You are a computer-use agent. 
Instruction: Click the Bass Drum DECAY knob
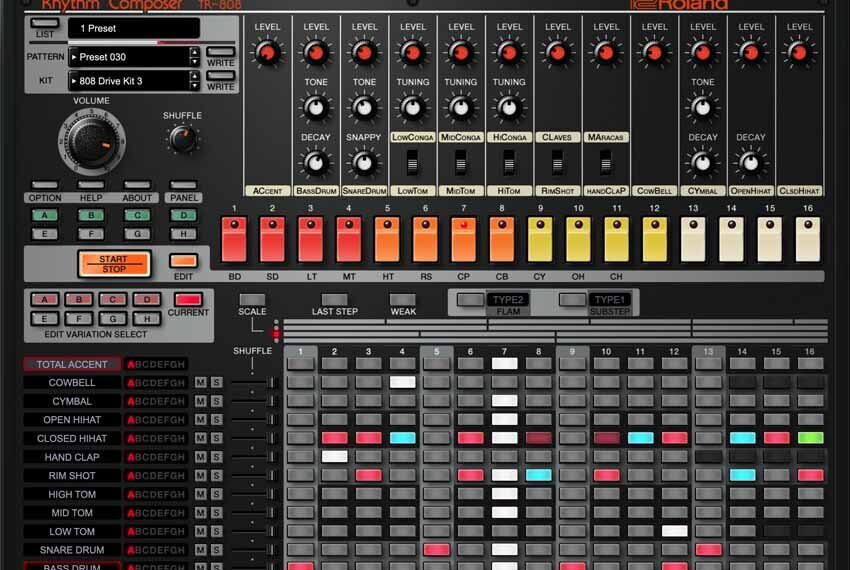[x=315, y=163]
